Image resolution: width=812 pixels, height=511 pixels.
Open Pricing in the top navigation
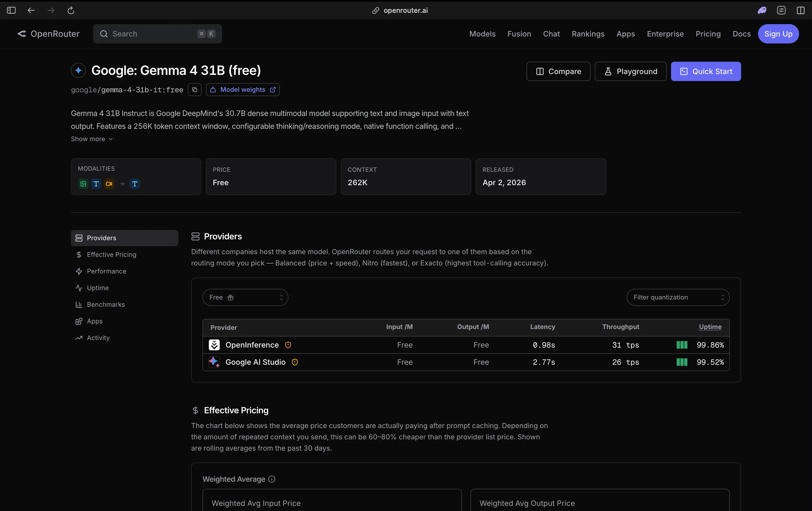point(708,34)
